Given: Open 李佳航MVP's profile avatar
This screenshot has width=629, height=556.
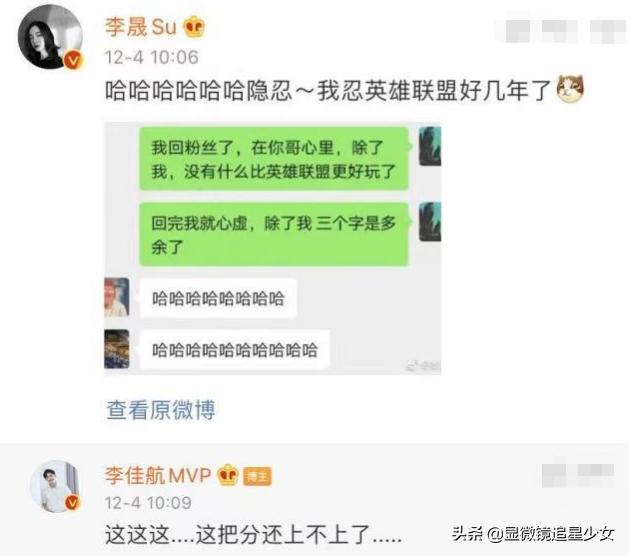Looking at the screenshot, I should pos(56,487).
